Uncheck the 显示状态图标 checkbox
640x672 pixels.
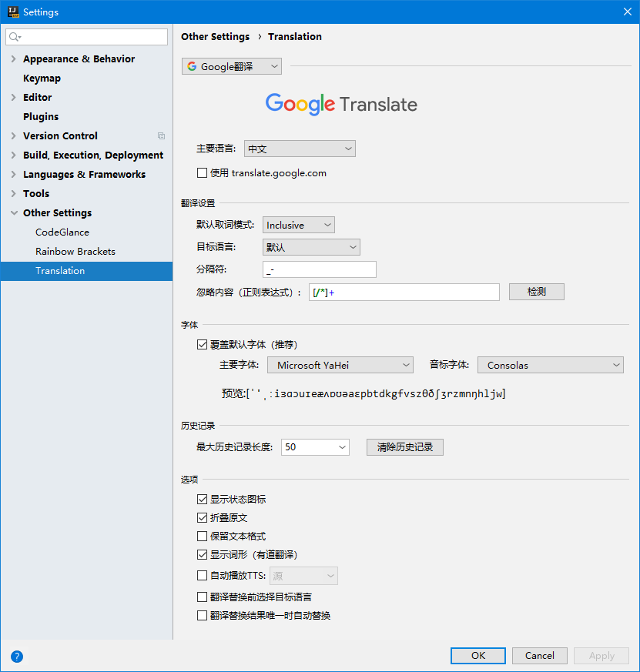(202, 499)
